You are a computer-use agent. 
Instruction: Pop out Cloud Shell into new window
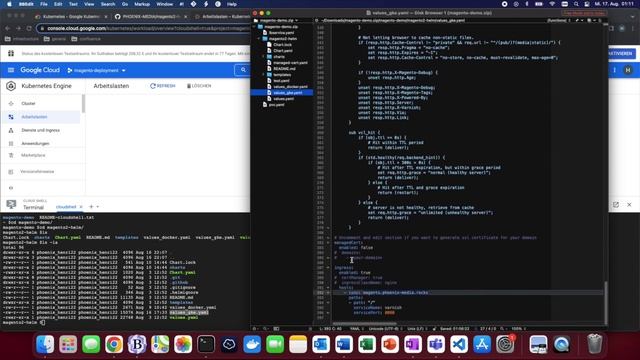coord(616,204)
